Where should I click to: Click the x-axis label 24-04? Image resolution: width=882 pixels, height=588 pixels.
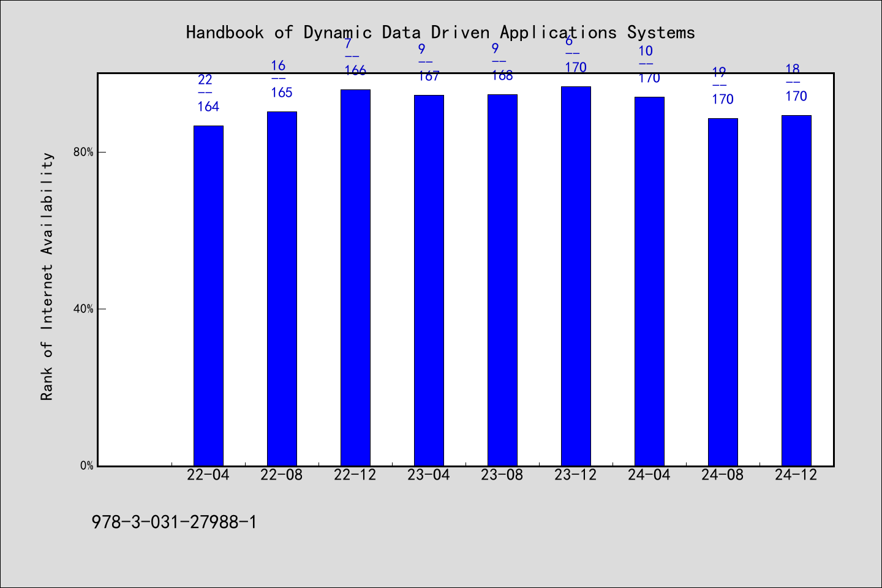tap(649, 475)
